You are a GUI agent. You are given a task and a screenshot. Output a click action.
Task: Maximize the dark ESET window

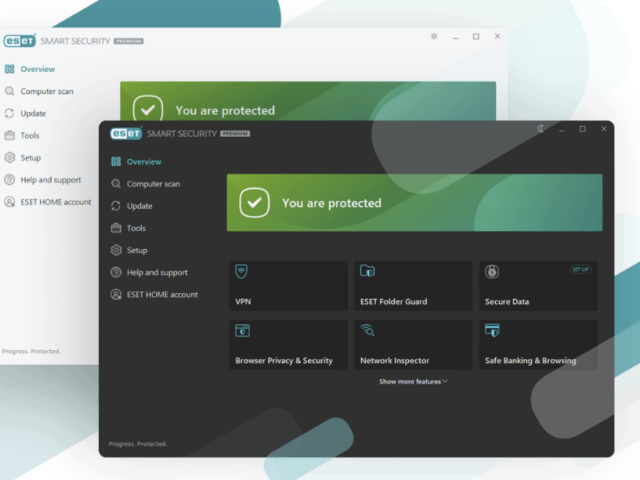pos(582,129)
